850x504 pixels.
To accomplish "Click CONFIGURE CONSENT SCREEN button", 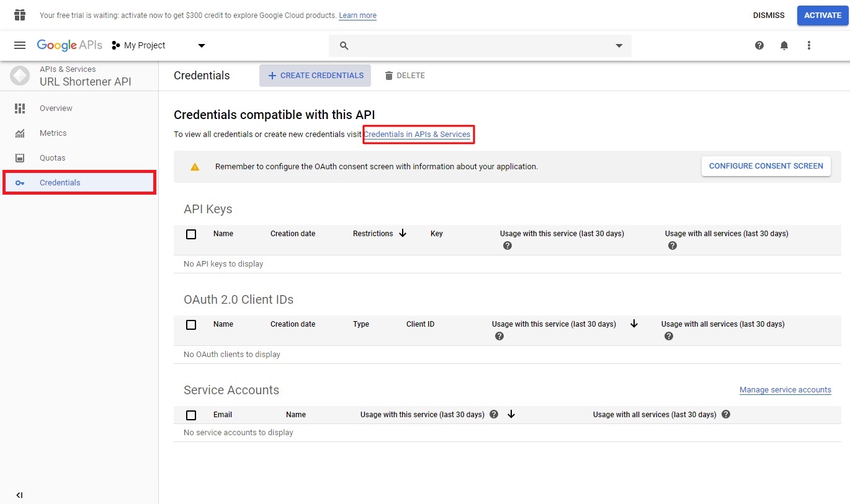I will pos(766,166).
